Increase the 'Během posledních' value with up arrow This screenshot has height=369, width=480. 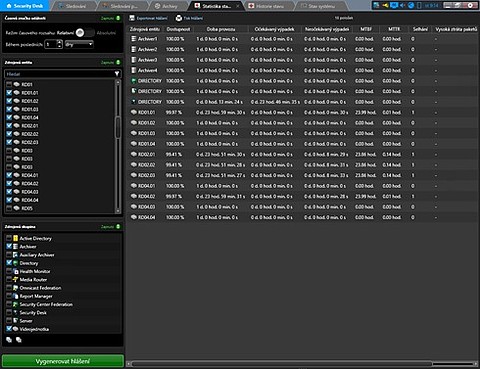pyautogui.click(x=59, y=42)
